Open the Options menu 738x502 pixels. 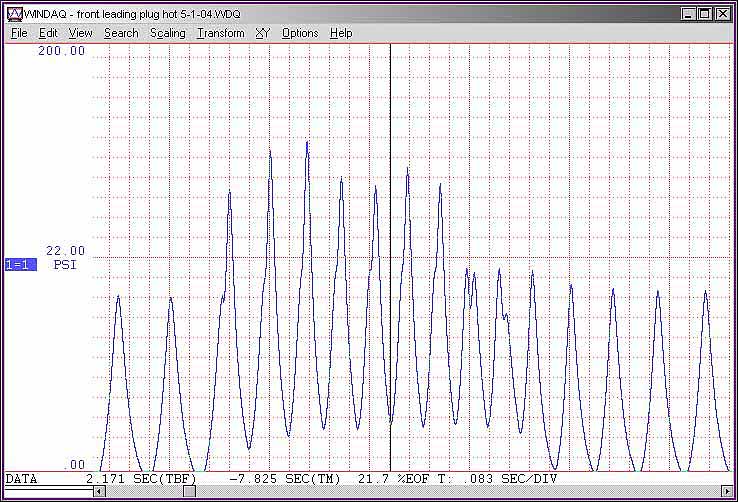tap(300, 33)
